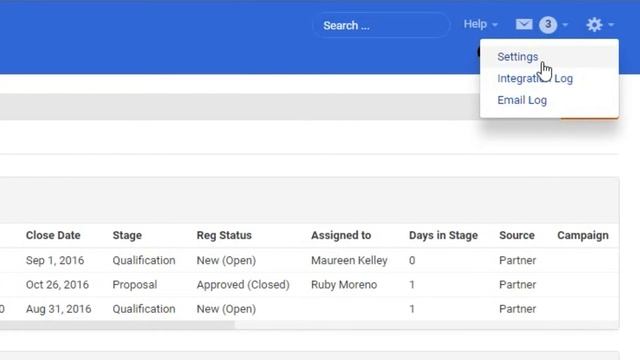Screen dimensions: 640x360
Task: Click 'Maureen Kelley' in Assigned to column
Action: click(x=349, y=260)
